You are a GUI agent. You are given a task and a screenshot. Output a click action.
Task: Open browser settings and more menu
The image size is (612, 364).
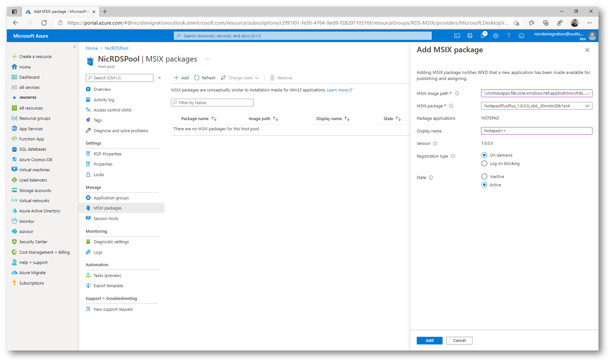(x=589, y=23)
